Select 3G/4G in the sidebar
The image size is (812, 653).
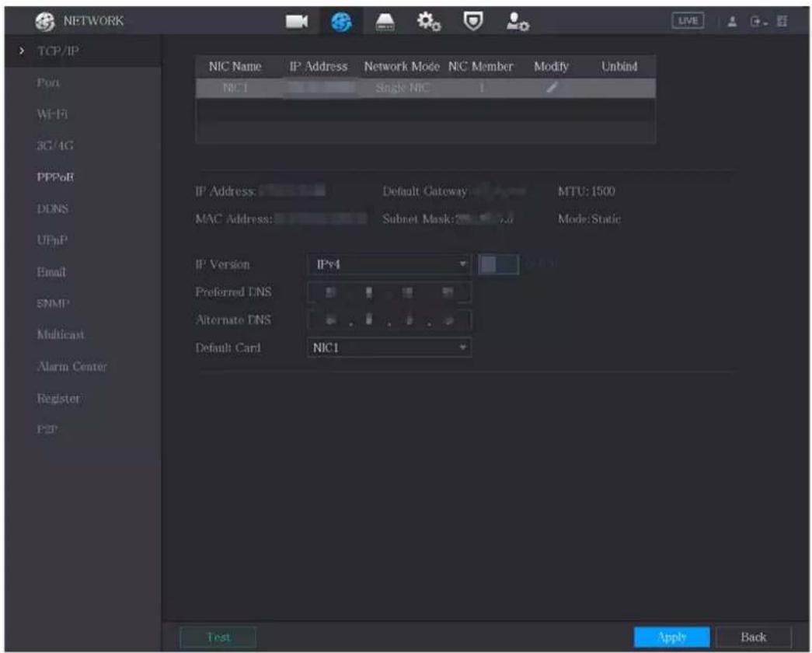tap(55, 145)
